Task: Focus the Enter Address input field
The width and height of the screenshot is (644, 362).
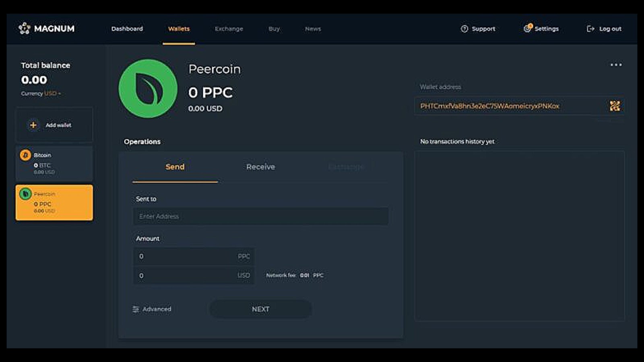Action: [261, 216]
